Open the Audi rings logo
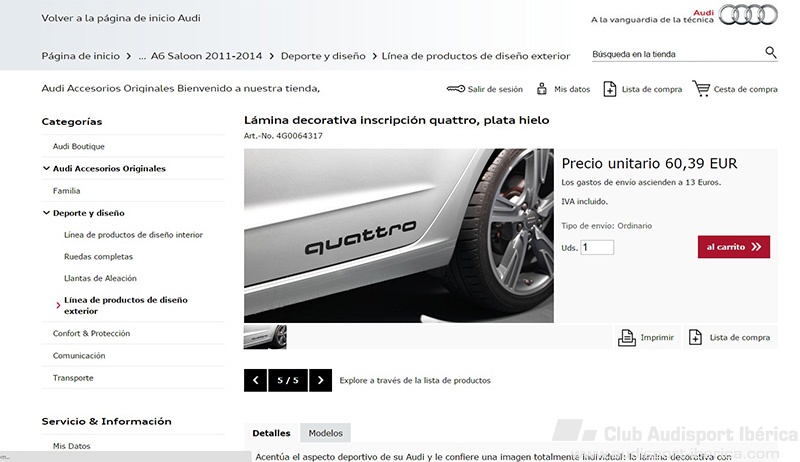This screenshot has width=800, height=462. tap(748, 14)
